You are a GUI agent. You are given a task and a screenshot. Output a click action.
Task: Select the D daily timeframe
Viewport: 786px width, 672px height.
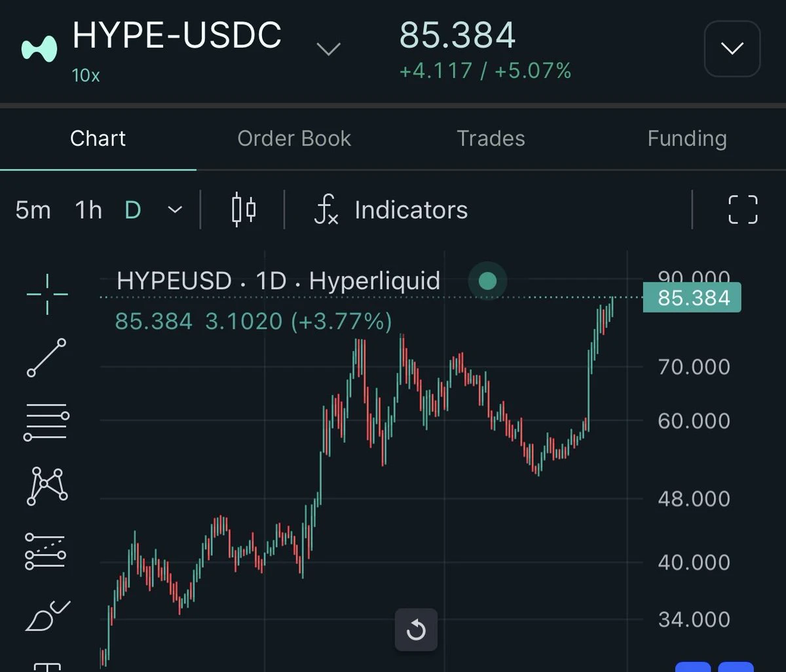pos(133,210)
